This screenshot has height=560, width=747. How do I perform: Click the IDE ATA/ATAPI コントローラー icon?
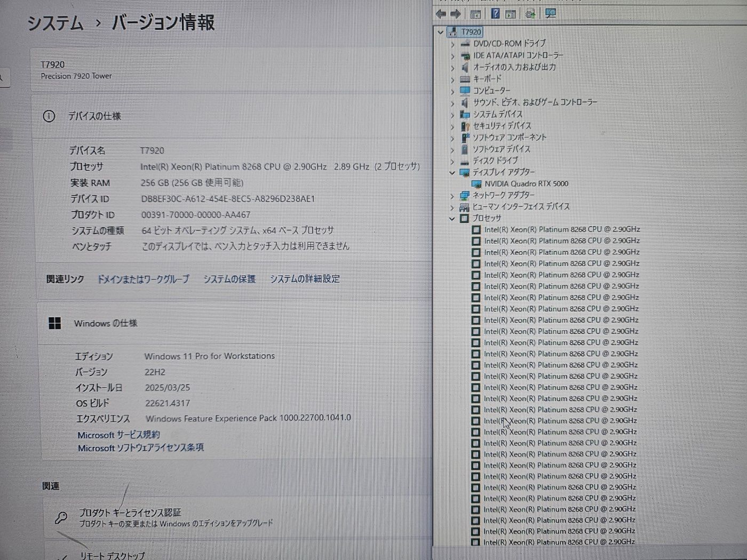pyautogui.click(x=465, y=55)
